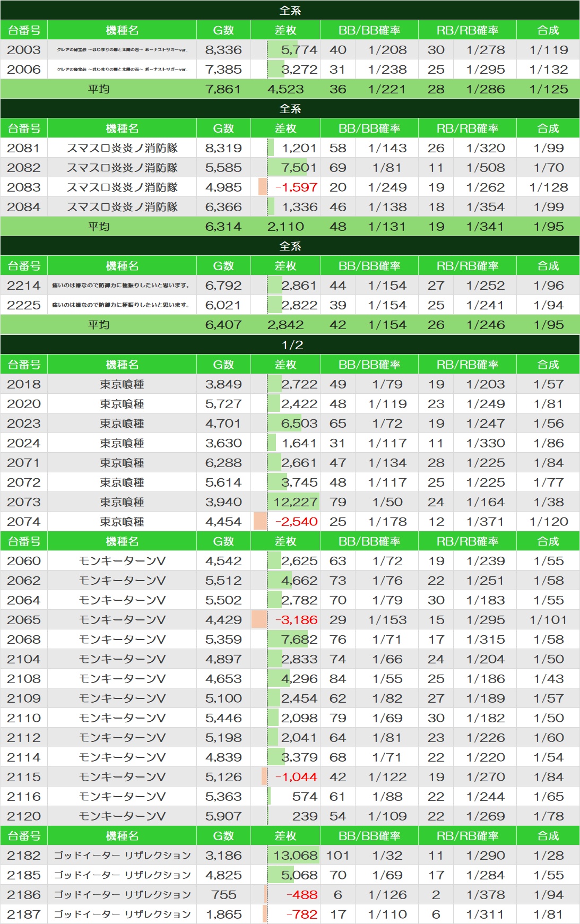Select the negative -488 difference value
580x924 pixels.
[x=302, y=895]
